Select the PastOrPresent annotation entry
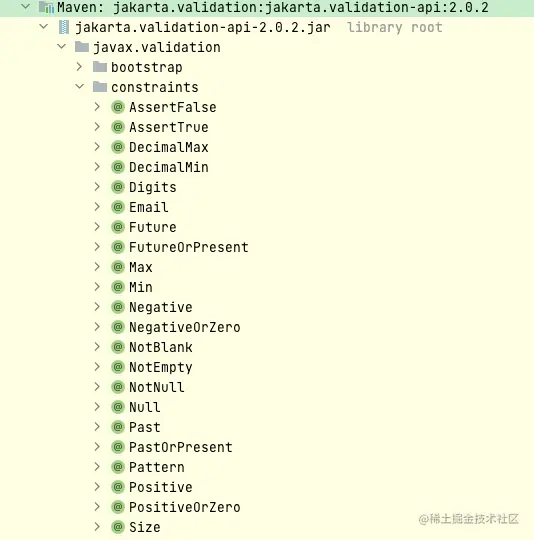The image size is (534, 540). pyautogui.click(x=181, y=447)
